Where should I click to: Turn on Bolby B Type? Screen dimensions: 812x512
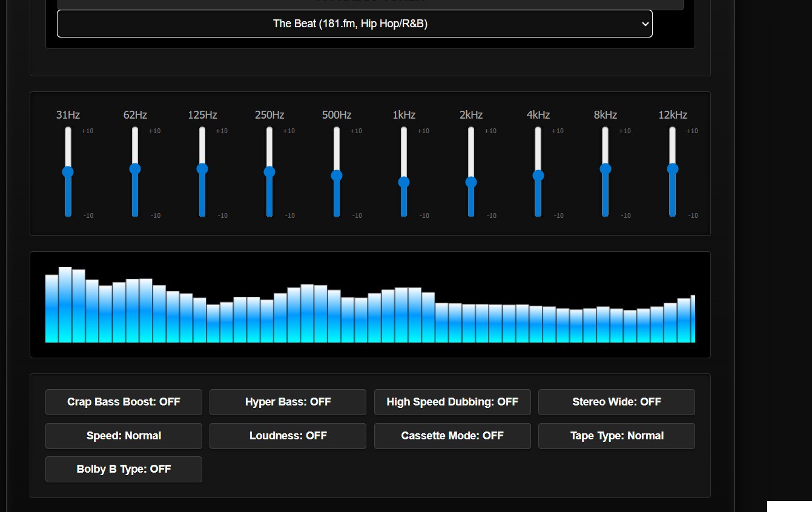point(124,469)
